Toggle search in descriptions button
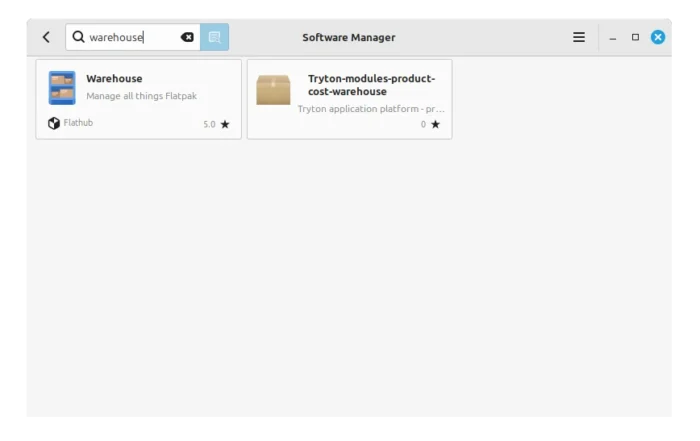 pyautogui.click(x=214, y=37)
